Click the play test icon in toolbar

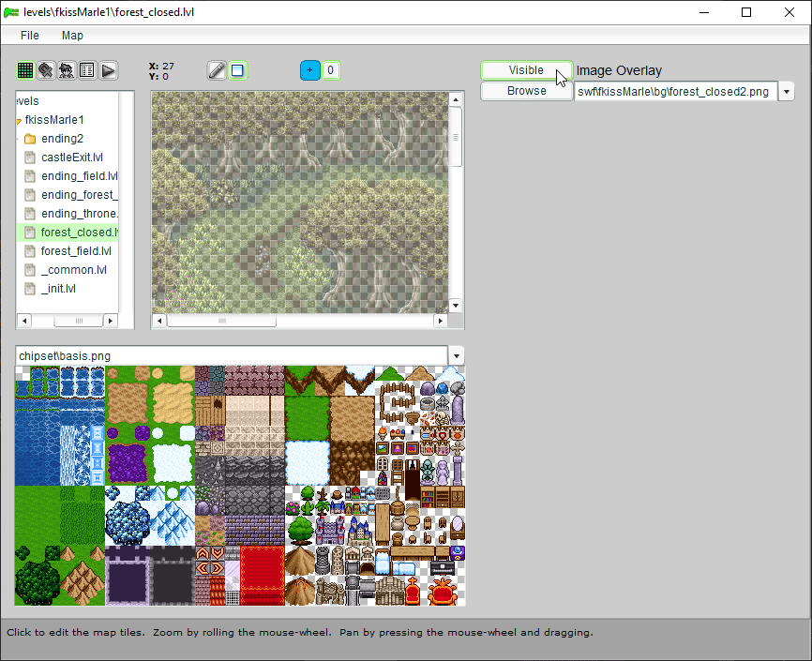(108, 69)
